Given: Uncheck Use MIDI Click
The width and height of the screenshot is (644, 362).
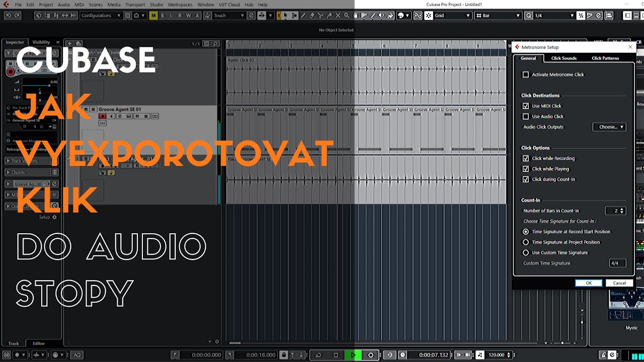Looking at the screenshot, I should (526, 106).
